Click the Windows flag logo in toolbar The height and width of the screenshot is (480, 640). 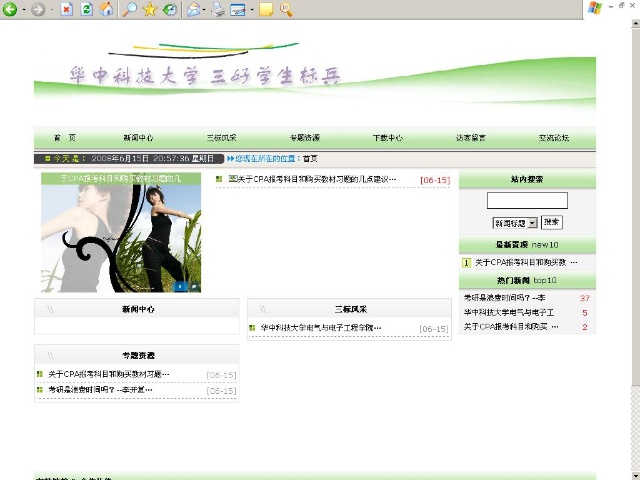tap(595, 8)
